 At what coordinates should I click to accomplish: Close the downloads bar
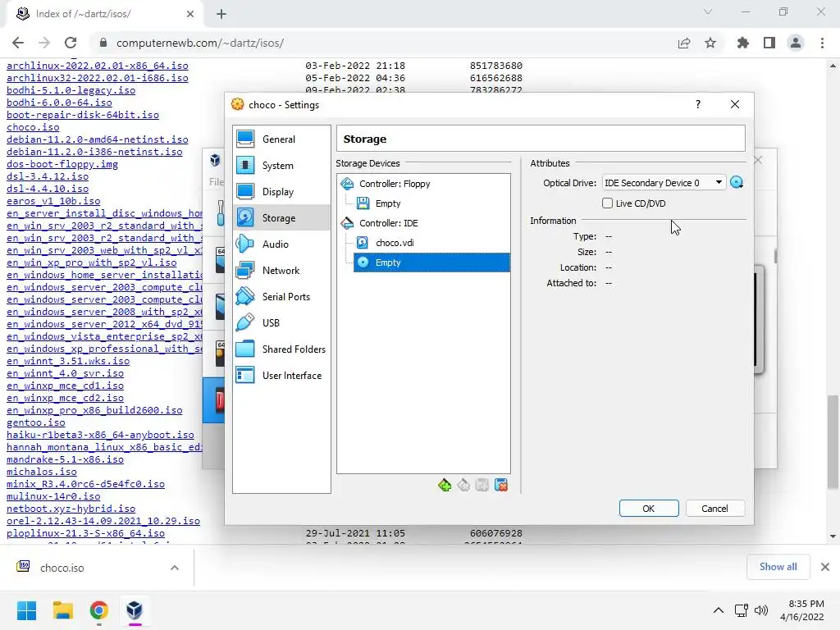825,567
